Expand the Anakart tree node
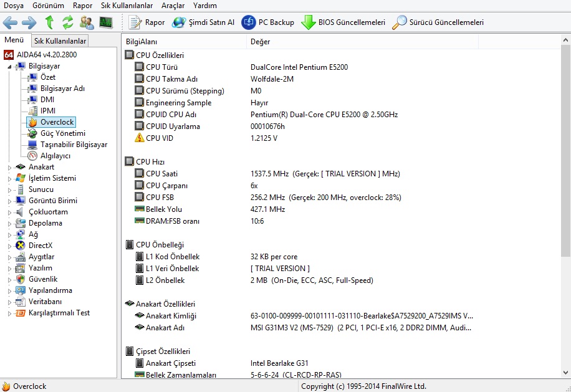The height and width of the screenshot is (392, 571). point(9,168)
